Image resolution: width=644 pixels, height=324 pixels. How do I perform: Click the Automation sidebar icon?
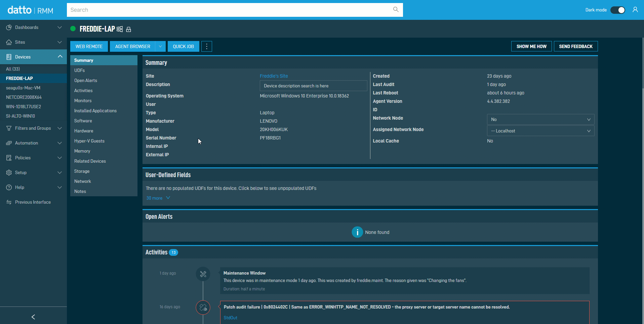point(9,143)
